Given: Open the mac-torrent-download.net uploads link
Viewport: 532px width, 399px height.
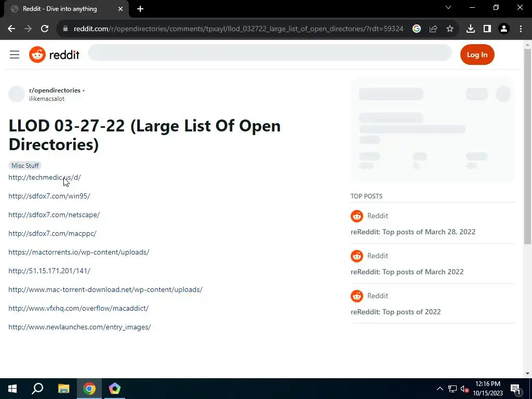Looking at the screenshot, I should pos(105,289).
